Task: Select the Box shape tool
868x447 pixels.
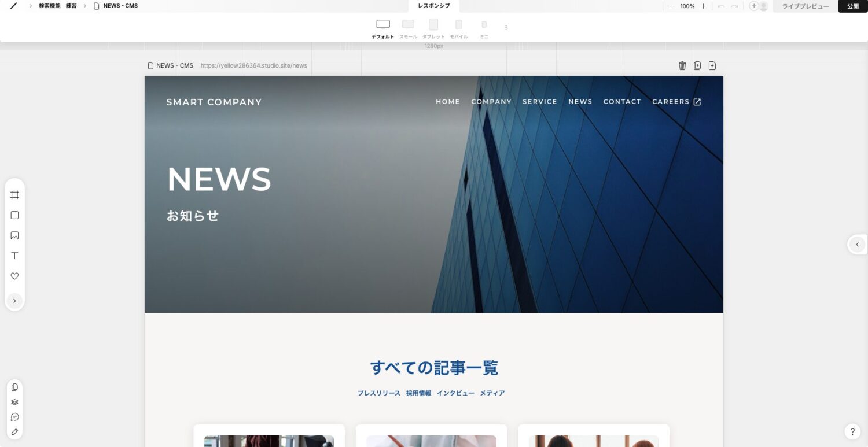Action: click(14, 215)
